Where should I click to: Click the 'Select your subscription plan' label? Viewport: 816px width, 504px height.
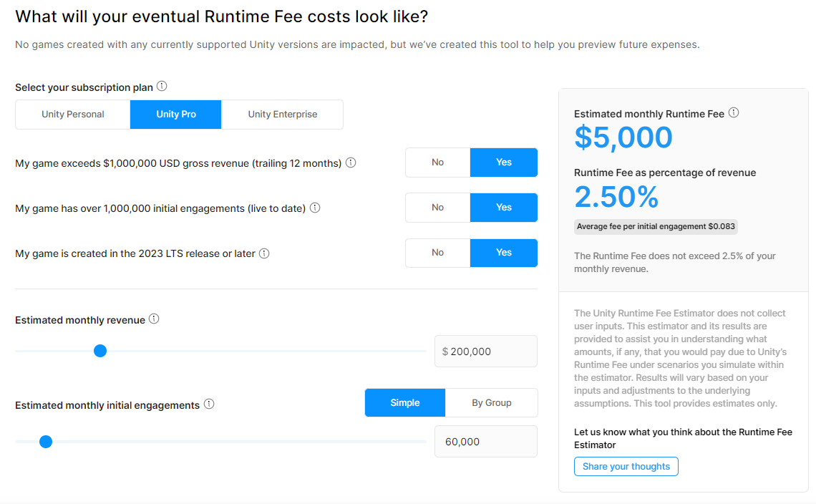click(x=84, y=87)
